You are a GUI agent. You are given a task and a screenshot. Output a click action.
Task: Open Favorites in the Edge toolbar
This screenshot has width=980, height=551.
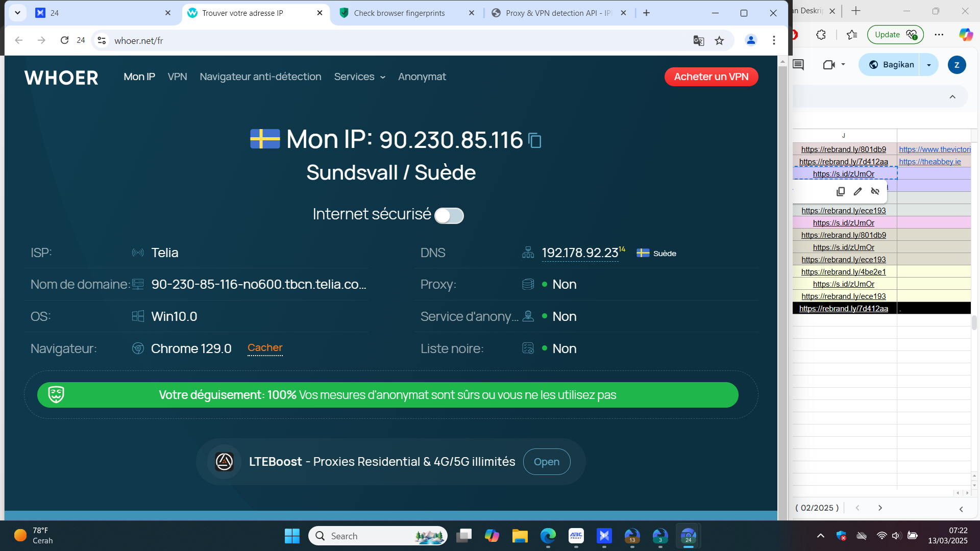pyautogui.click(x=852, y=35)
